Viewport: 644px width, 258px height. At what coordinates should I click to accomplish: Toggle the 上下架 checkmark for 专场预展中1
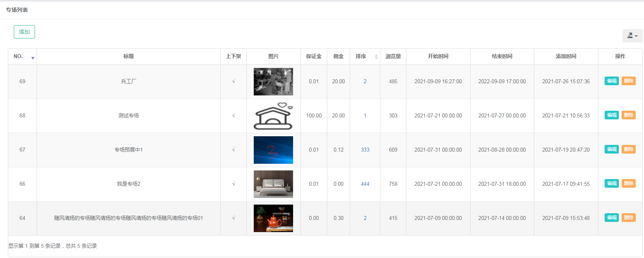tap(234, 150)
